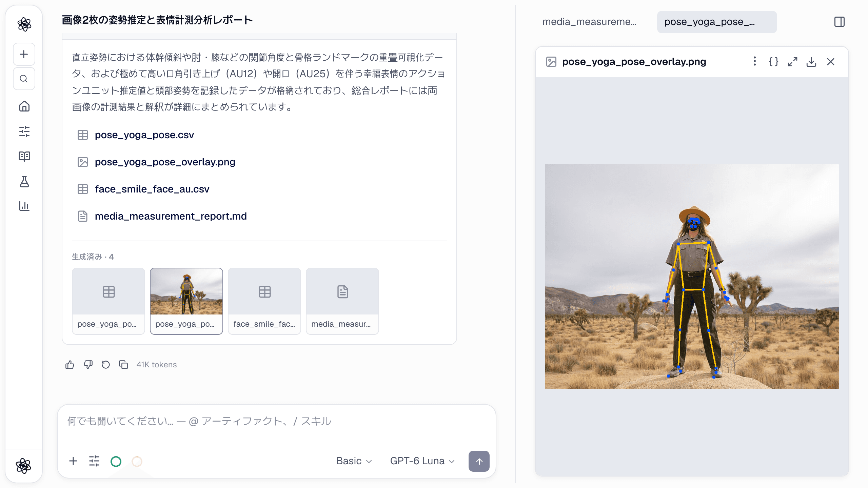The image size is (868, 488).
Task: Click the send arrow button
Action: click(x=479, y=461)
